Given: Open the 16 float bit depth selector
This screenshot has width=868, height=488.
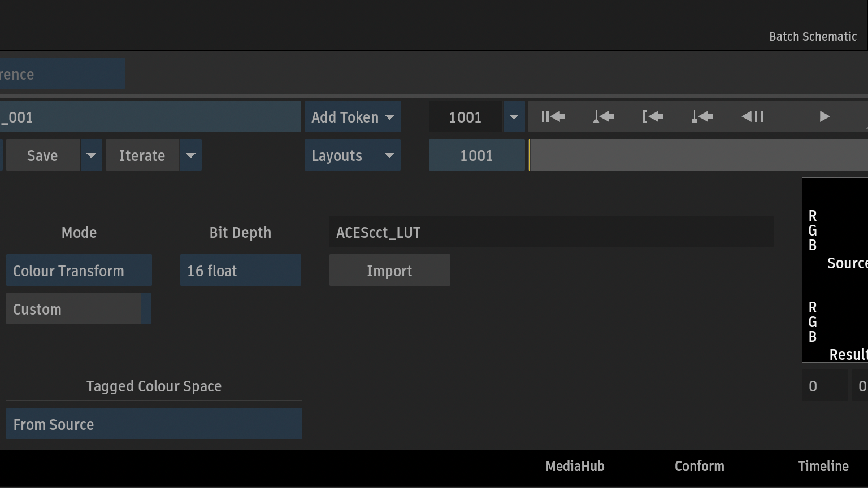Looking at the screenshot, I should point(240,271).
